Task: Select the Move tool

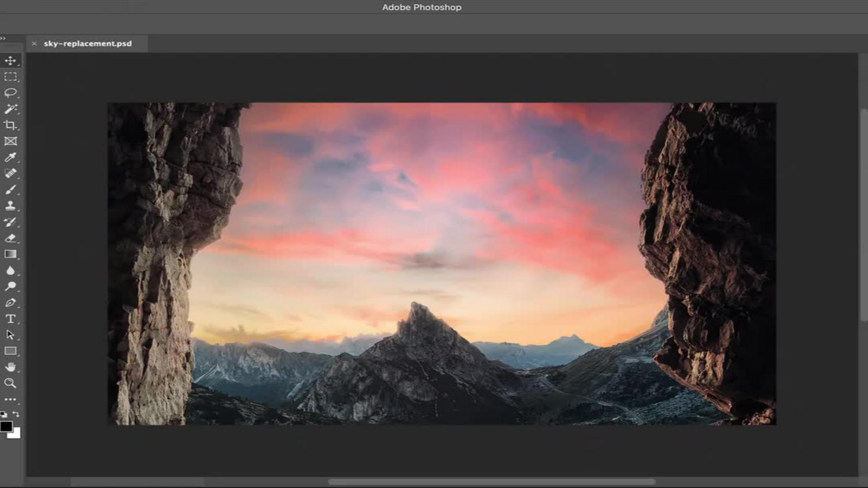Action: pyautogui.click(x=10, y=61)
